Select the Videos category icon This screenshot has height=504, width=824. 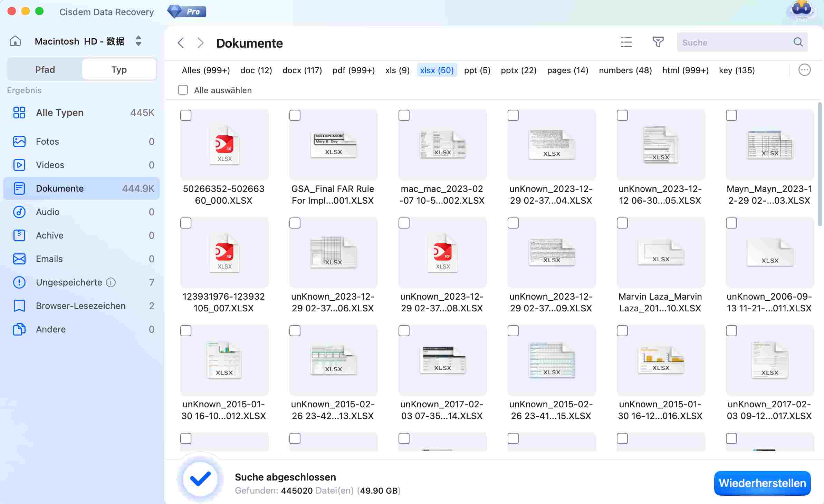19,165
